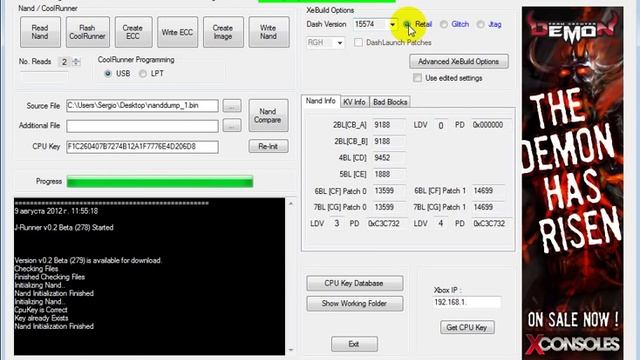The height and width of the screenshot is (360, 640).
Task: Click the Write Nand button
Action: (269, 32)
